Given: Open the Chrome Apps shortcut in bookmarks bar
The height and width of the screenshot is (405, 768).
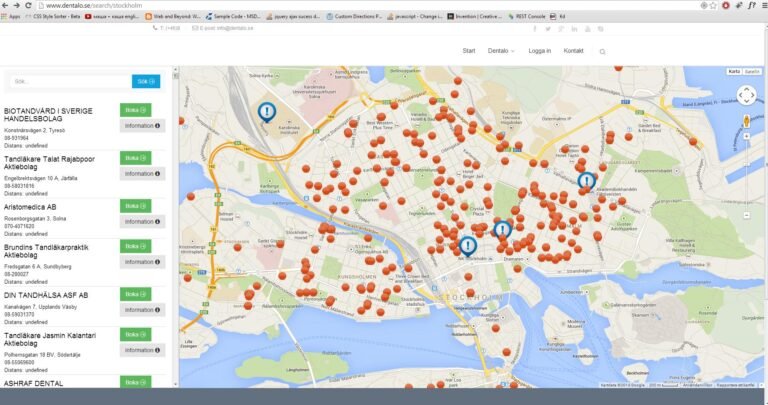Looking at the screenshot, I should (x=10, y=17).
